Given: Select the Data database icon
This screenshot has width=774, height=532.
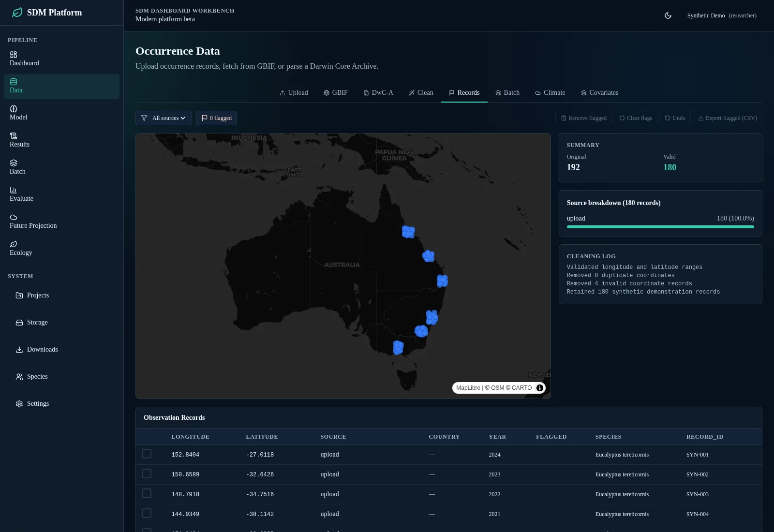Looking at the screenshot, I should 14,82.
